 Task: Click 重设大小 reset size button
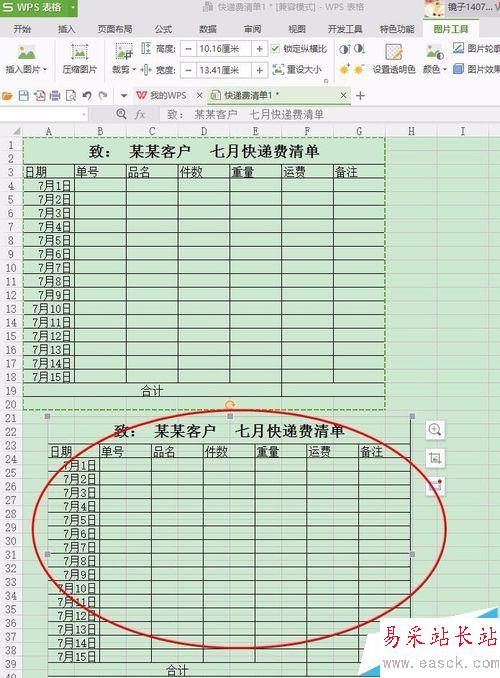tap(298, 69)
